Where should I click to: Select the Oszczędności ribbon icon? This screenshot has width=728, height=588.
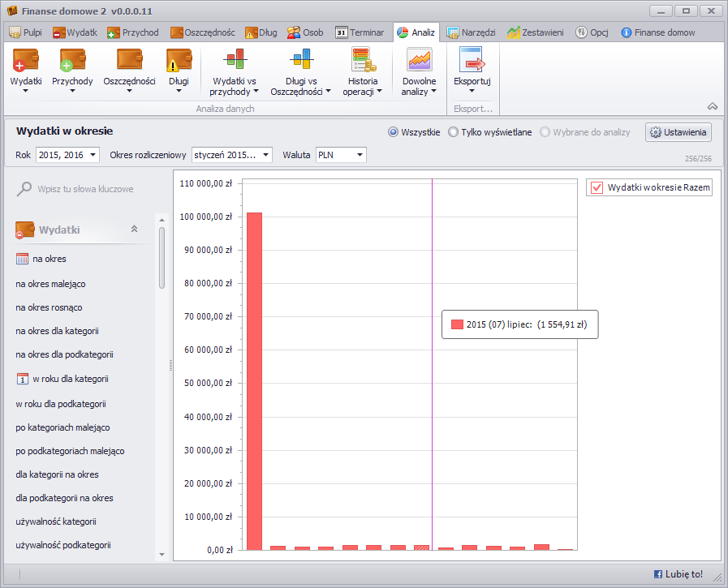[x=129, y=62]
